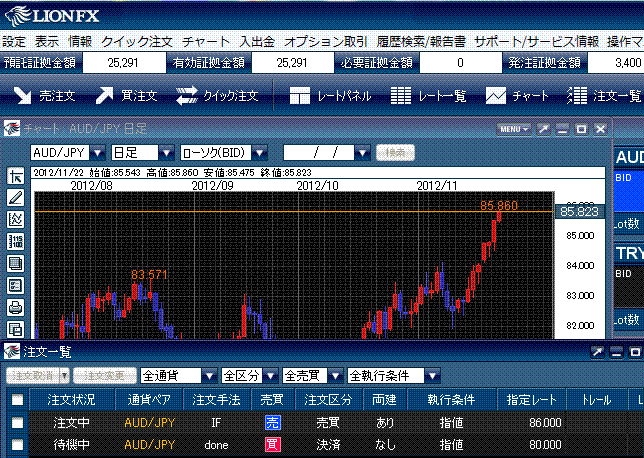644x458 pixels.
Task: Open the 全売買 buy/sell filter dropdown
Action: click(335, 375)
